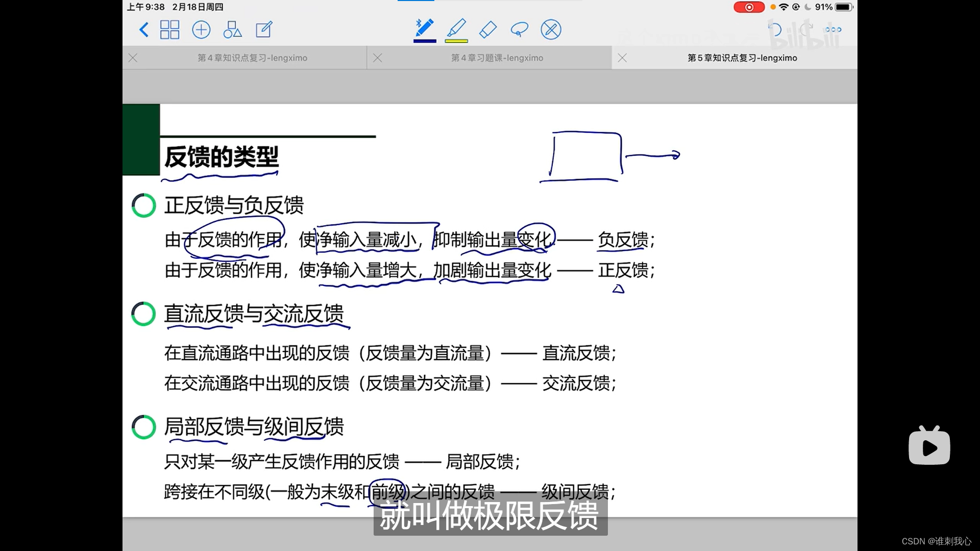Click the 反馈的类型 slide heading
This screenshot has height=551, width=980.
(x=221, y=157)
